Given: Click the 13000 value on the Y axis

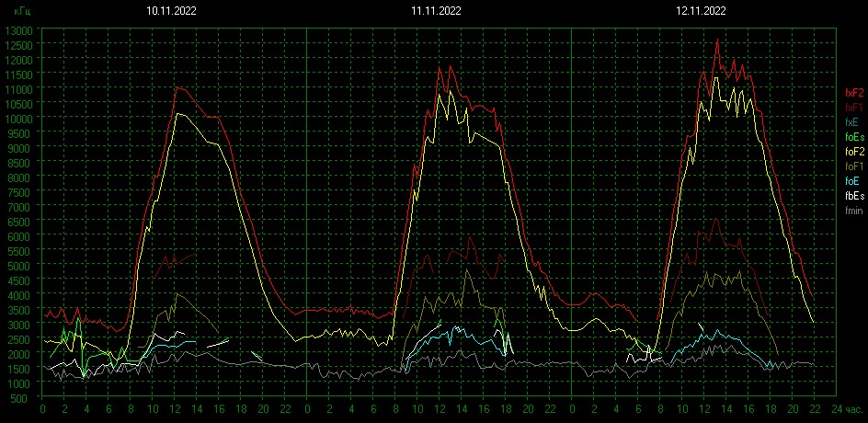Looking at the screenshot, I should tap(18, 30).
